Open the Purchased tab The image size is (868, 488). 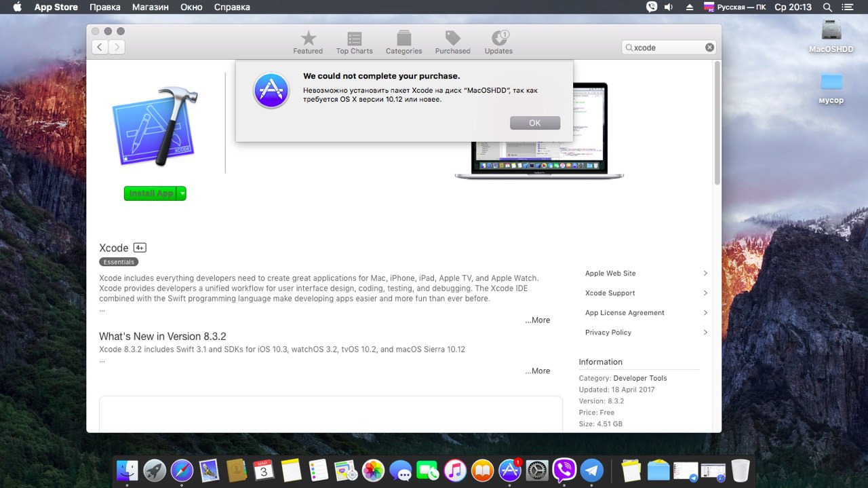point(452,42)
